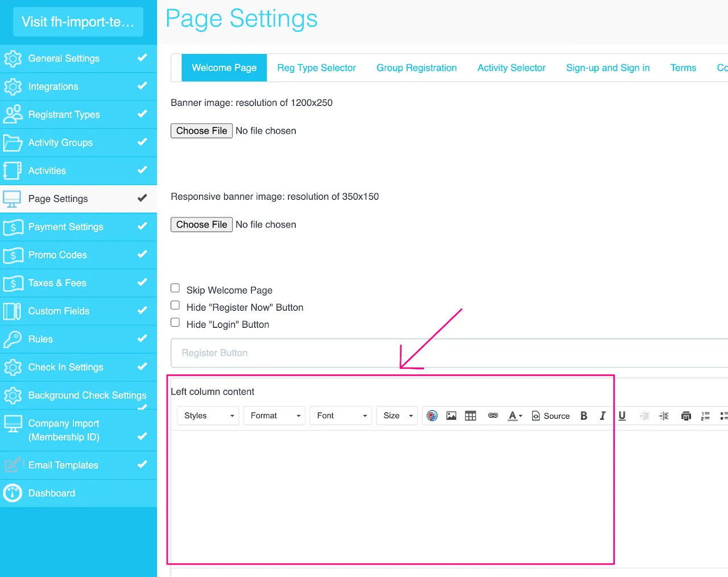The height and width of the screenshot is (577, 728).
Task: Open the Format dropdown
Action: 275,416
